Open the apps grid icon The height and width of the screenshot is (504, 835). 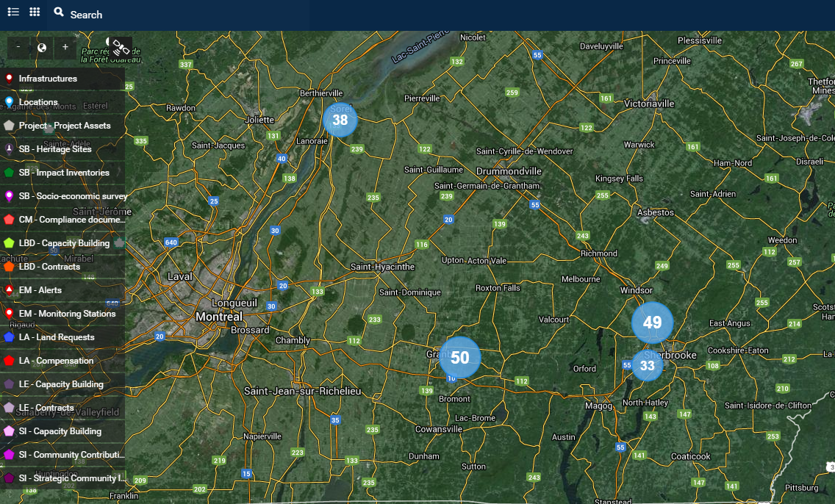tap(35, 12)
